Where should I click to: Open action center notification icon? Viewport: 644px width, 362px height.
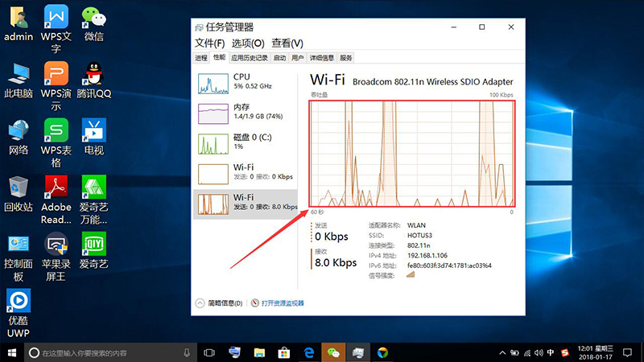(x=627, y=352)
